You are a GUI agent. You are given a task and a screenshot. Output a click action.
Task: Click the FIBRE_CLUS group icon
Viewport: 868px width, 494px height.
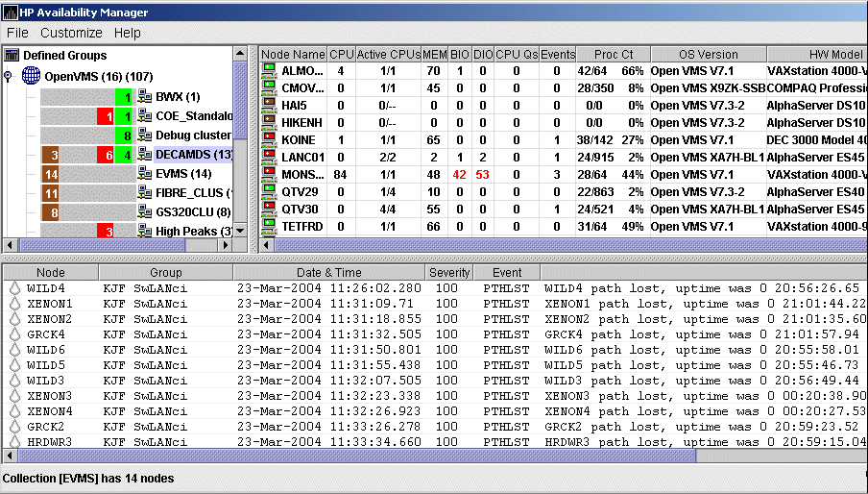(x=144, y=193)
